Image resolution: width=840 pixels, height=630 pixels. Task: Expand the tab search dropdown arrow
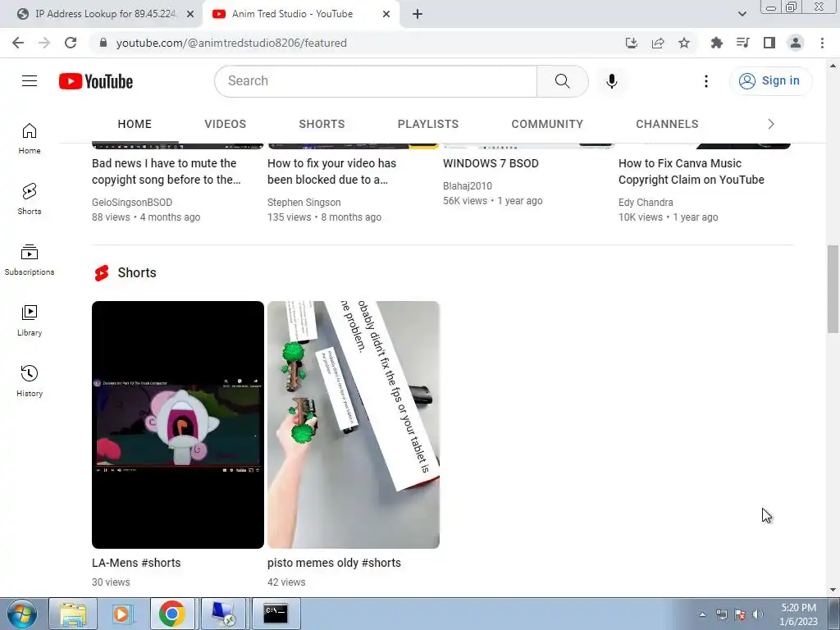pos(742,14)
